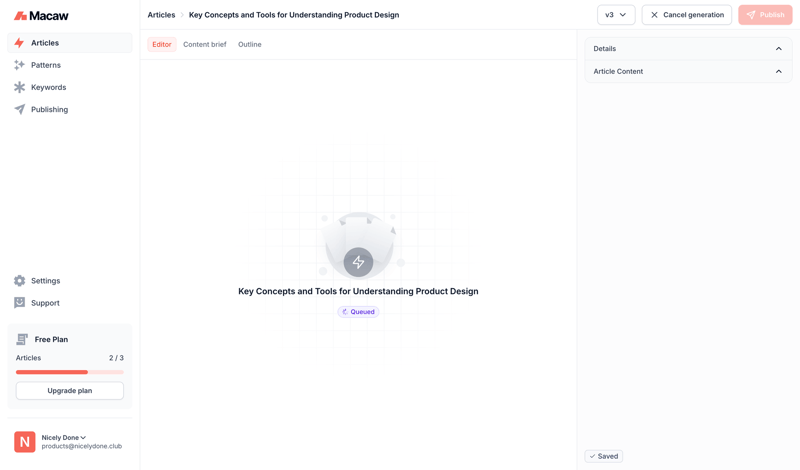The image size is (800, 470).
Task: Click the Articles breadcrumb link
Action: 161,15
